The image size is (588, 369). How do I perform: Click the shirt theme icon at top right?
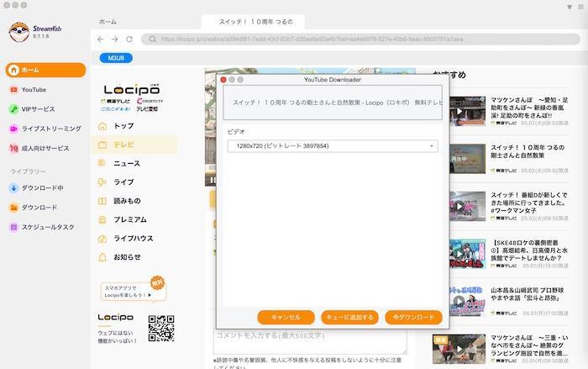pyautogui.click(x=570, y=7)
